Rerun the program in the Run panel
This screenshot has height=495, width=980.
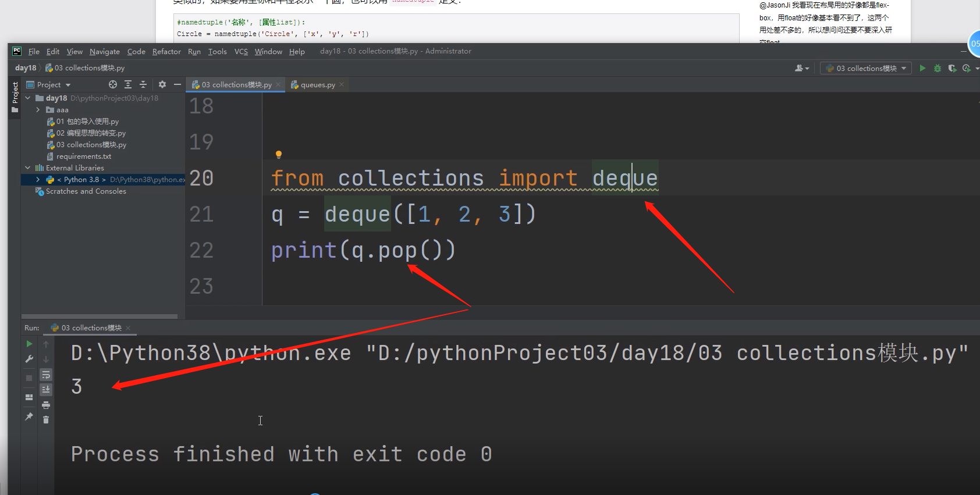29,344
